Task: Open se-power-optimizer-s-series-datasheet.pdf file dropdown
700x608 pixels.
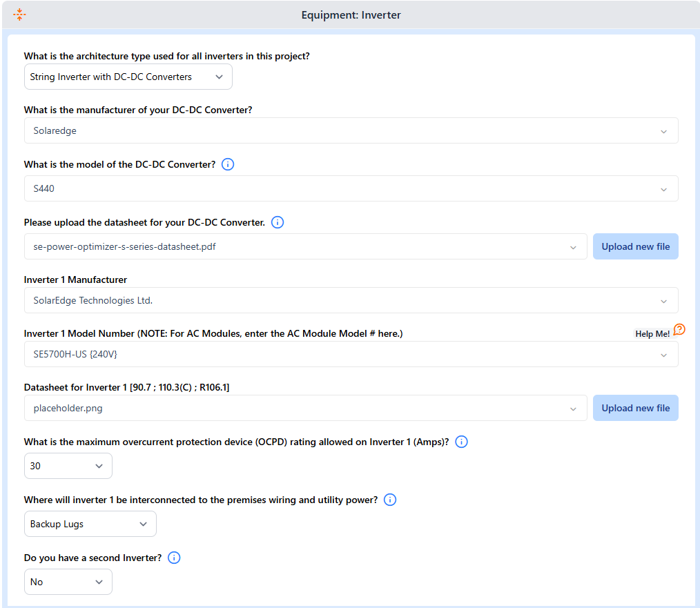Action: point(305,246)
